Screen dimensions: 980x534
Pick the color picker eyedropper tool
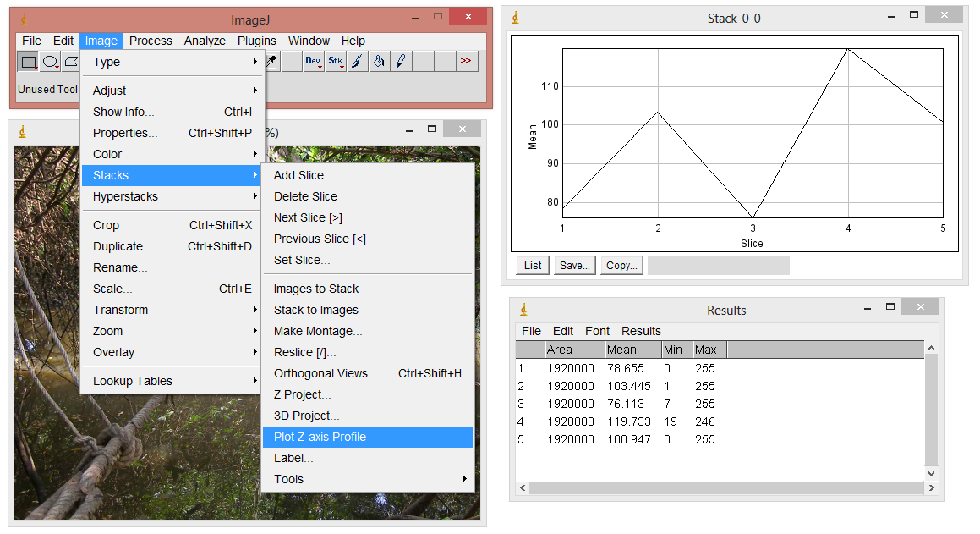[x=271, y=61]
